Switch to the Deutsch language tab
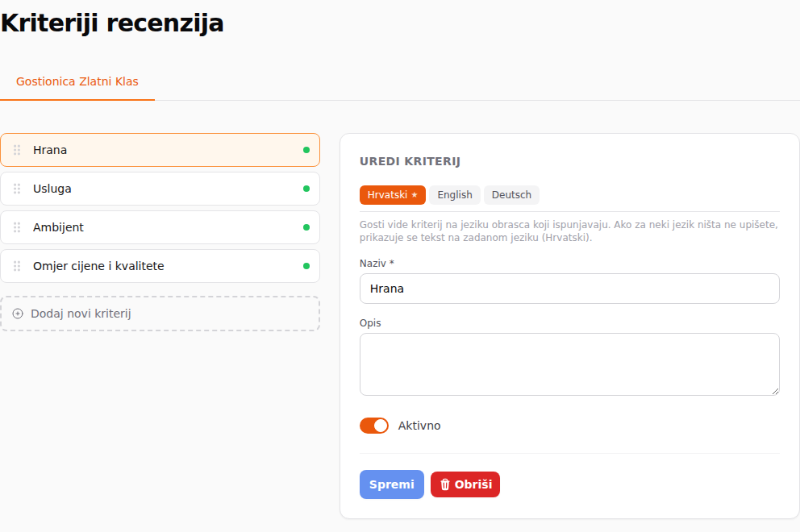This screenshot has width=800, height=532. click(x=511, y=195)
